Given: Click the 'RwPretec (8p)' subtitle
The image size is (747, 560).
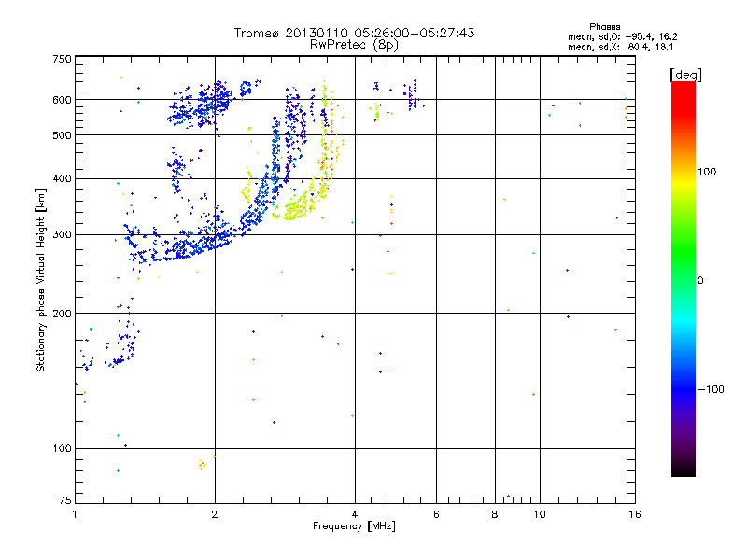Looking at the screenshot, I should point(354,45).
